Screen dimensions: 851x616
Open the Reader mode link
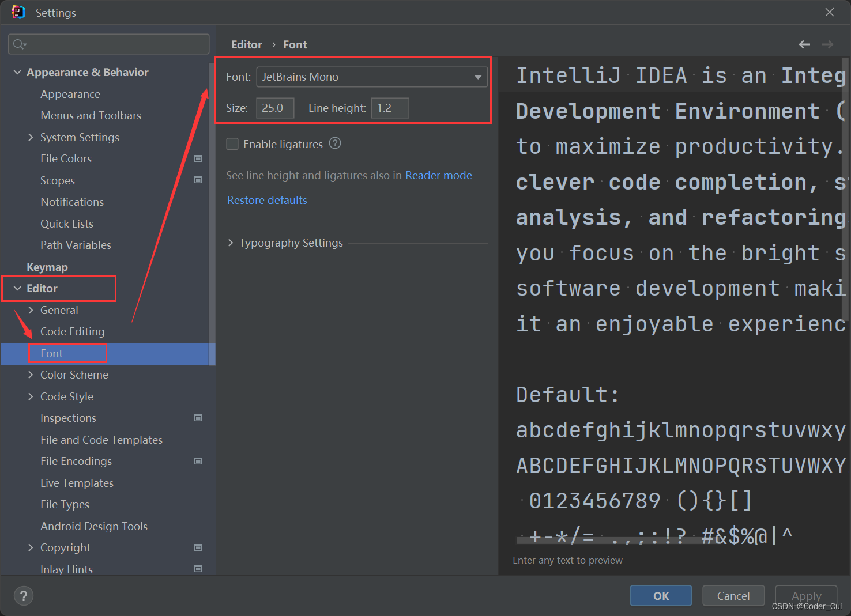coord(438,175)
